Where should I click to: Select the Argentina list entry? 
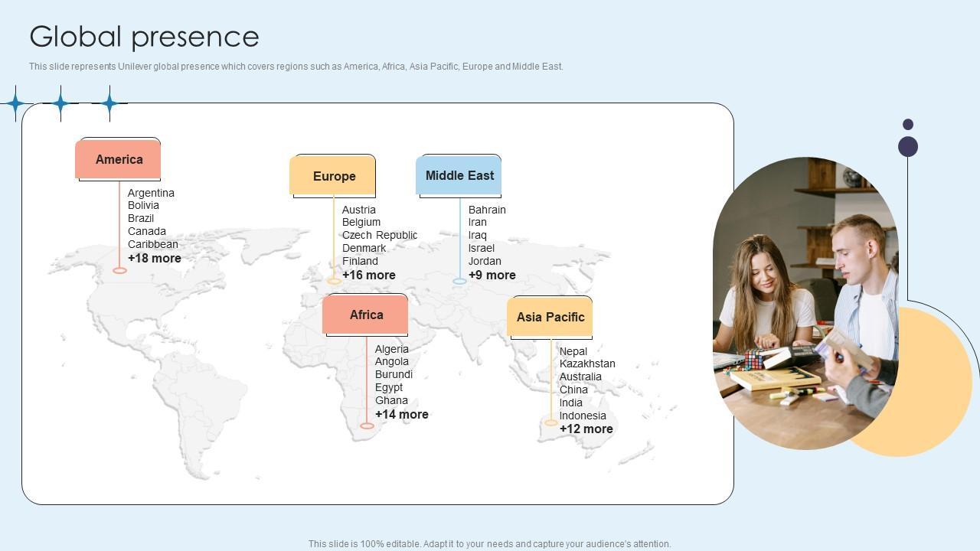pyautogui.click(x=151, y=193)
